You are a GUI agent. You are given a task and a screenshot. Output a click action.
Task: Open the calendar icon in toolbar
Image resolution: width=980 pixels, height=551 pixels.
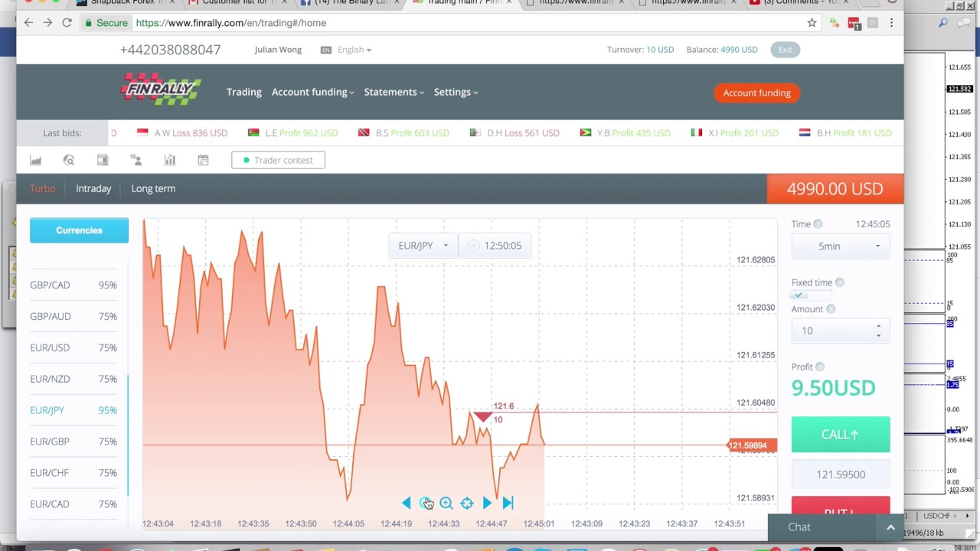pos(203,160)
